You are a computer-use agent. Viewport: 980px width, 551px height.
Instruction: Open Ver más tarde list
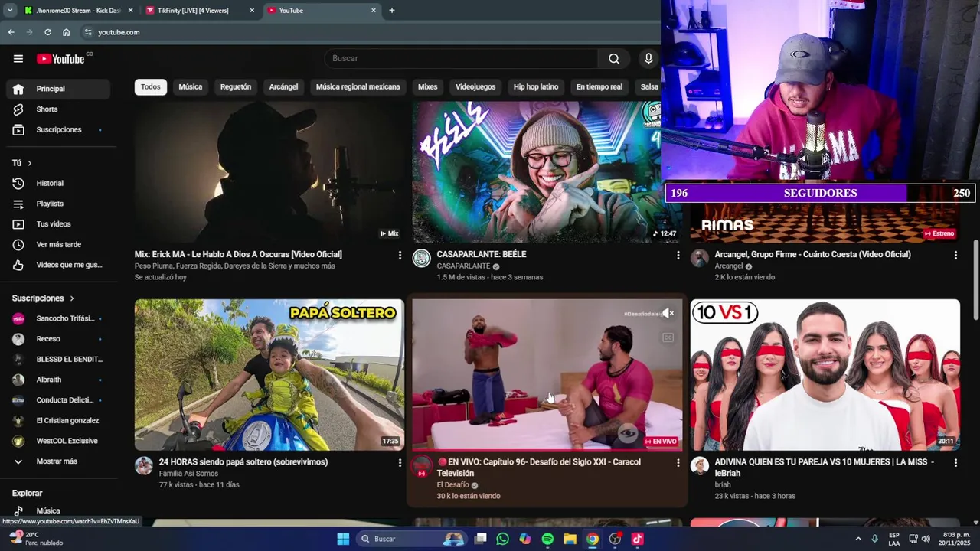(58, 245)
